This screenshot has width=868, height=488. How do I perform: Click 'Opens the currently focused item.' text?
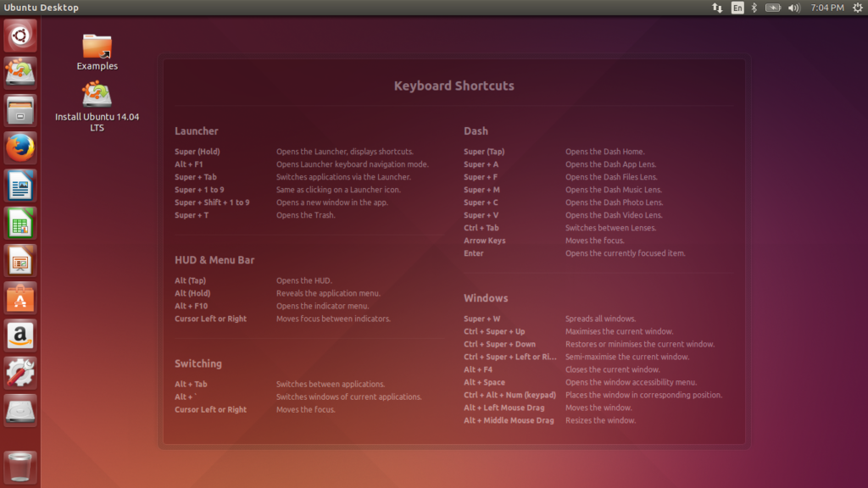click(x=625, y=253)
